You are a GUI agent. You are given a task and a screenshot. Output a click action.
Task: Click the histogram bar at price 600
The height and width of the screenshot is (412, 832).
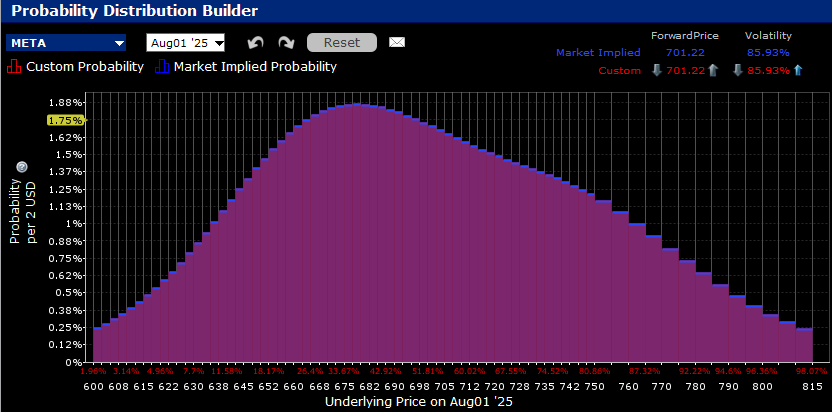pyautogui.click(x=98, y=344)
